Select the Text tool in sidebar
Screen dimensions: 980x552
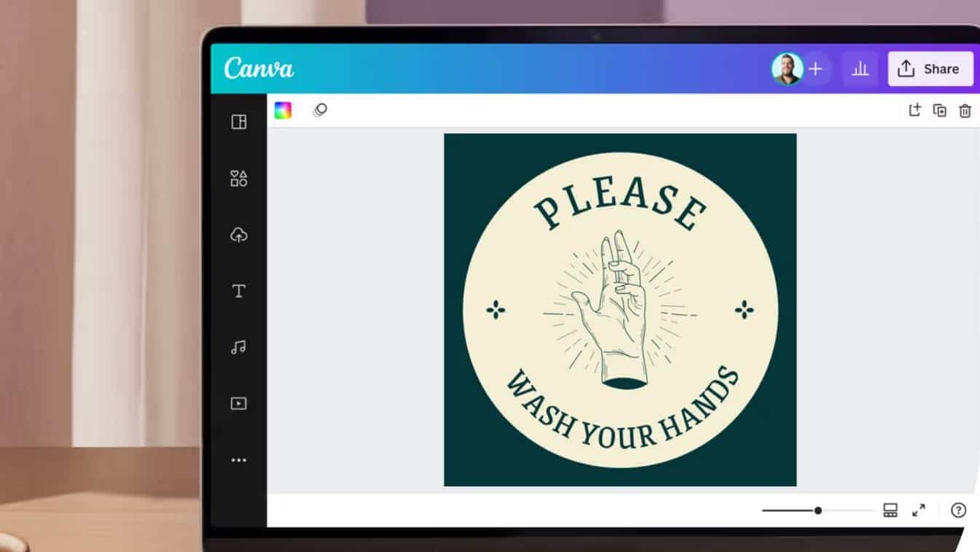pos(238,291)
